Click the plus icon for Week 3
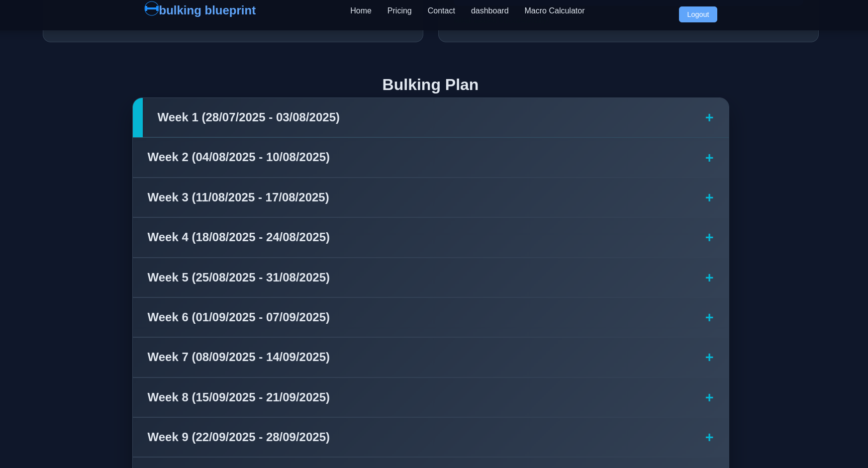The width and height of the screenshot is (868, 468). click(709, 198)
